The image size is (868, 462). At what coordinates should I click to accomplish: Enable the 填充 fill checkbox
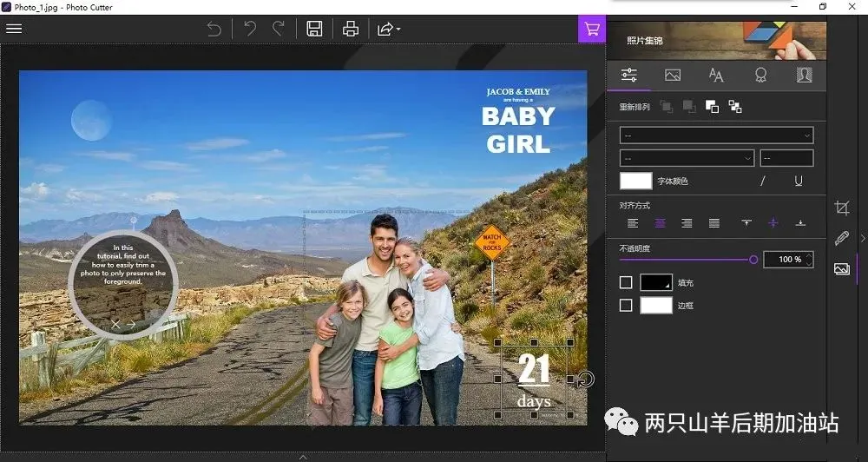point(626,282)
